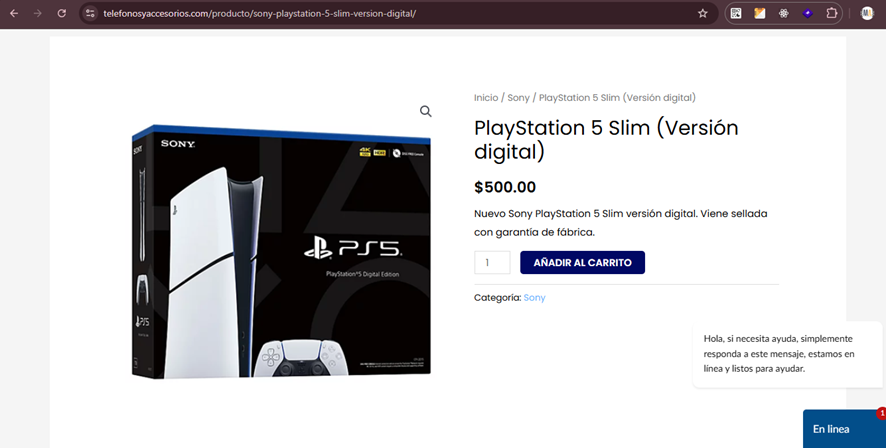
Task: Click the URL address bar text
Action: point(259,13)
